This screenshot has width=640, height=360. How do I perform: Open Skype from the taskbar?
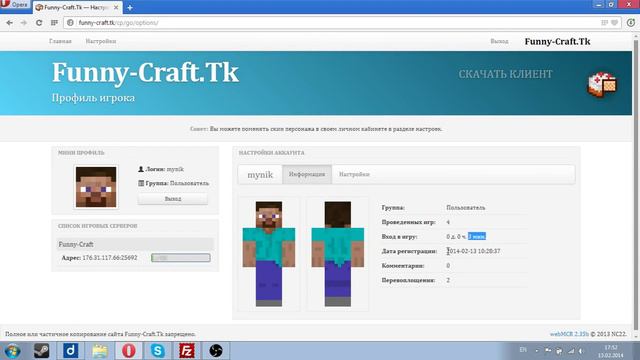pos(158,351)
